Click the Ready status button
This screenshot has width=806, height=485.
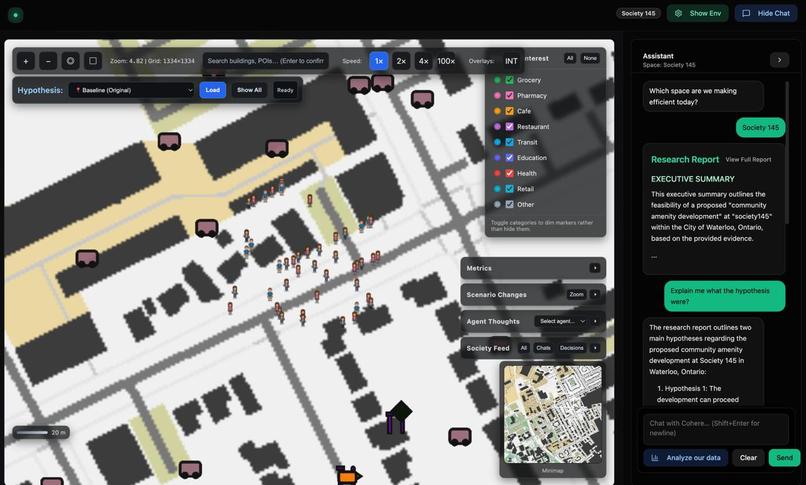285,90
